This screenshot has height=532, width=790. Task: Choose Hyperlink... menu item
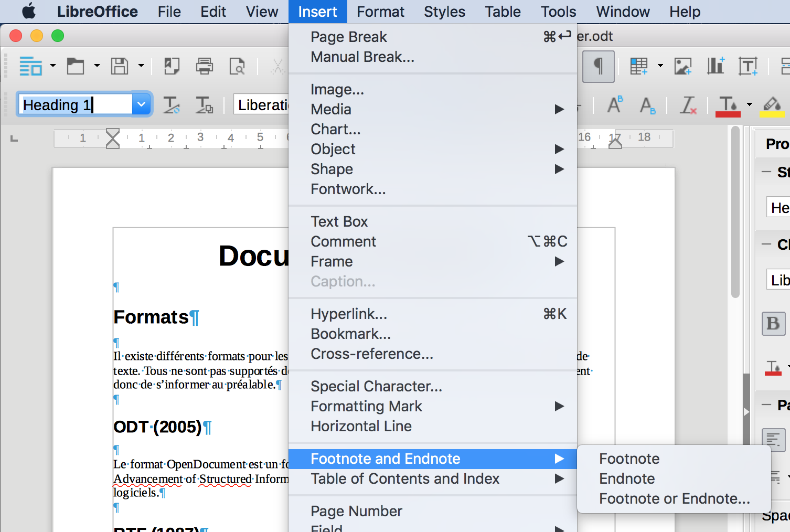coord(433,314)
